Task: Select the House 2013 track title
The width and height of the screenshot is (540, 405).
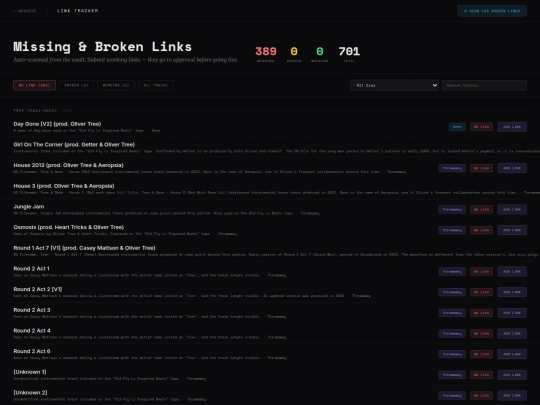Action: tap(68, 165)
